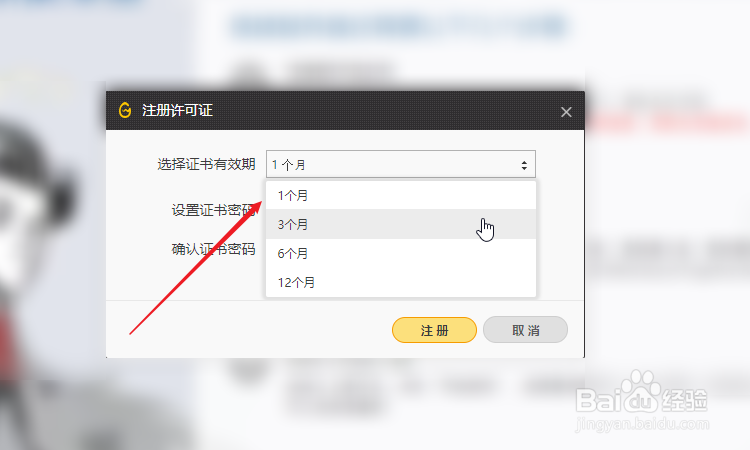Image resolution: width=750 pixels, height=450 pixels.
Task: Open the jingyan.baidu.com watermark link
Action: pyautogui.click(x=642, y=424)
